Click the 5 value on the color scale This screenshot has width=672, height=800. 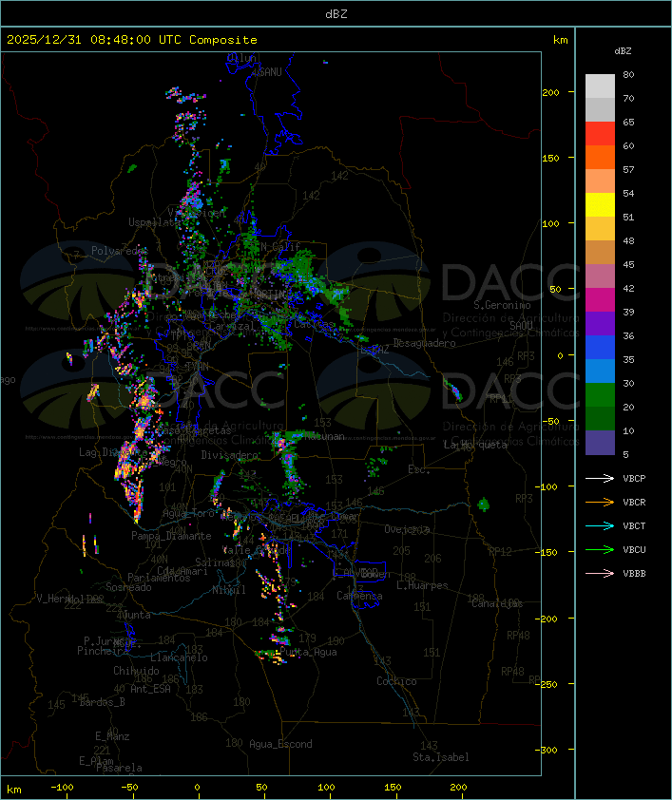point(625,454)
